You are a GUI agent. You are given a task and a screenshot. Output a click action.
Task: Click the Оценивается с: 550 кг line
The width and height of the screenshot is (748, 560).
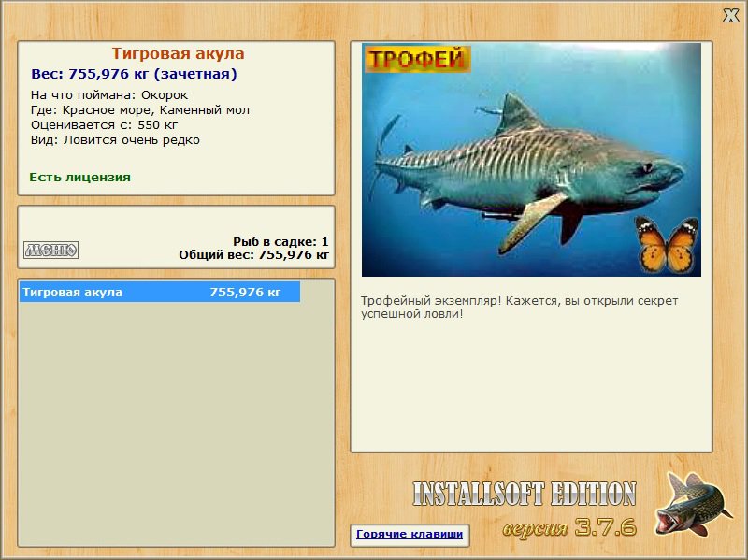[x=104, y=125]
